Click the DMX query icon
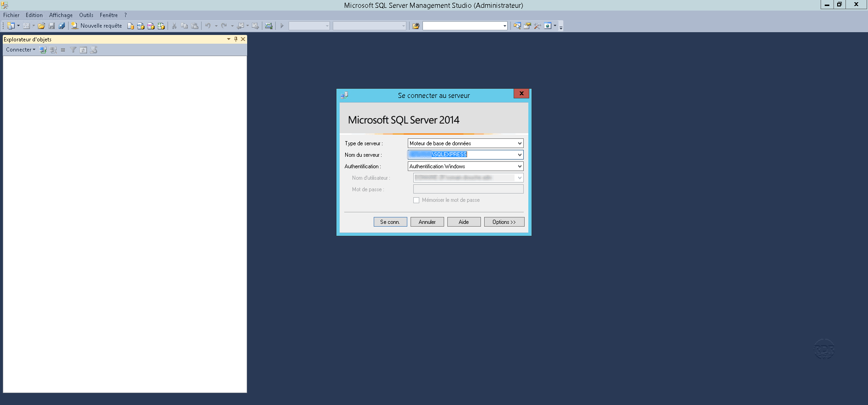Image resolution: width=868 pixels, height=405 pixels. click(x=151, y=26)
